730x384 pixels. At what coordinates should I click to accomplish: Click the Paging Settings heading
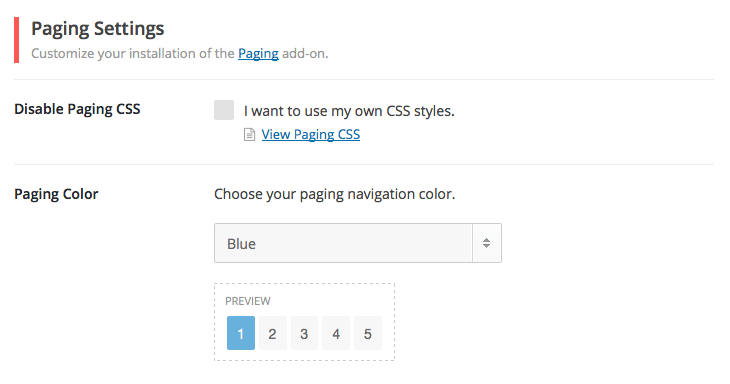(x=98, y=29)
